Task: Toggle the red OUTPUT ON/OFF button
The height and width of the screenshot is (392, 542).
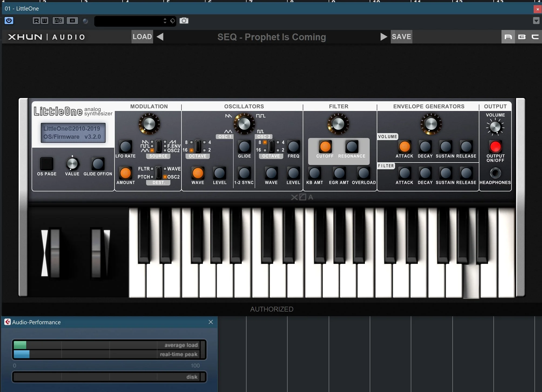Action: [496, 147]
